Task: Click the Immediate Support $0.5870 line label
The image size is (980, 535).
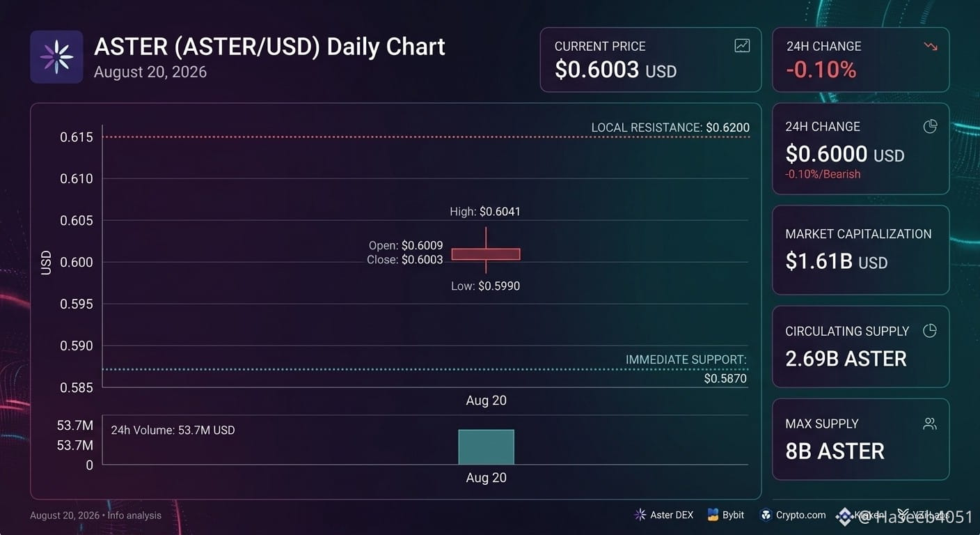Action: pyautogui.click(x=686, y=369)
